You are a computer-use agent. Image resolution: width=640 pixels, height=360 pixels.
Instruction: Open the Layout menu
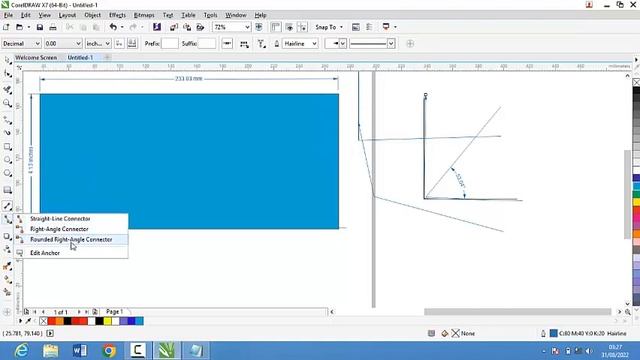point(67,15)
